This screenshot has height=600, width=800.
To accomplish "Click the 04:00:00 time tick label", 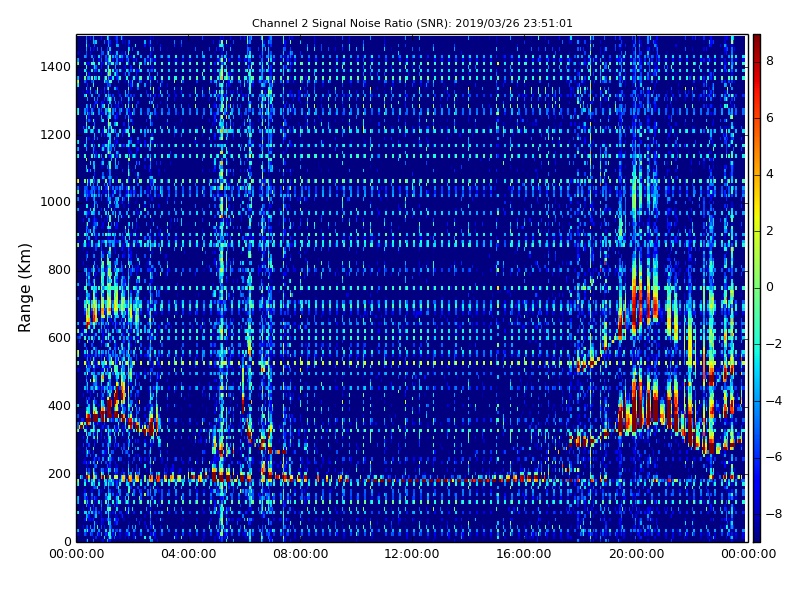I will click(x=189, y=554).
